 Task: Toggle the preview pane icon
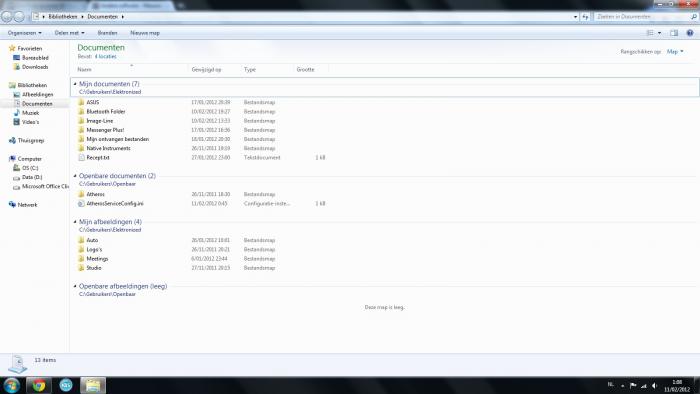coord(674,33)
